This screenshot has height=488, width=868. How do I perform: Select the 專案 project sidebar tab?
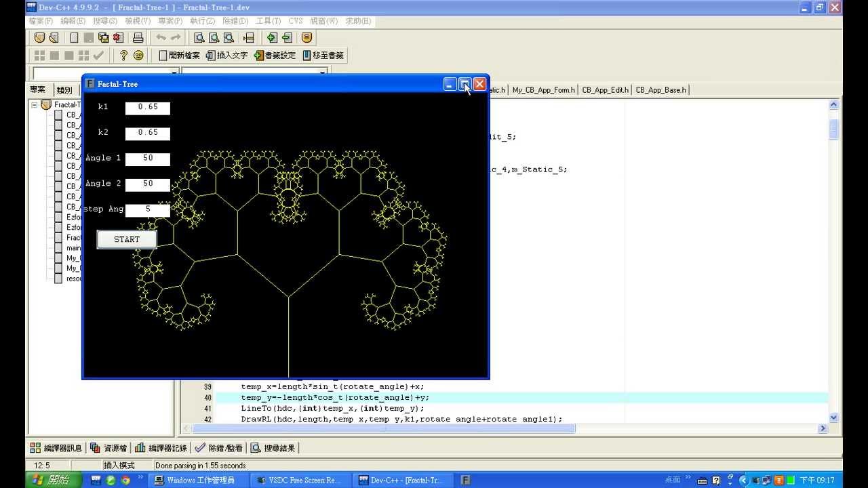[x=39, y=89]
